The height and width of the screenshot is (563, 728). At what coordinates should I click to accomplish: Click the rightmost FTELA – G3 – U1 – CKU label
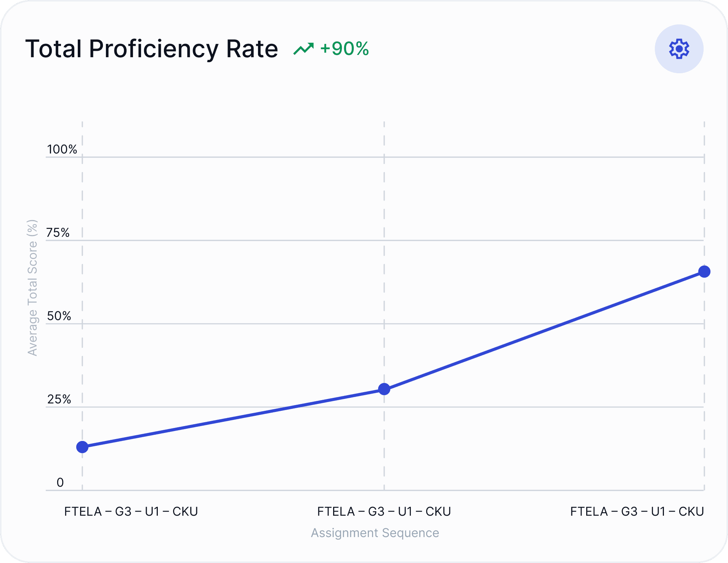(637, 511)
